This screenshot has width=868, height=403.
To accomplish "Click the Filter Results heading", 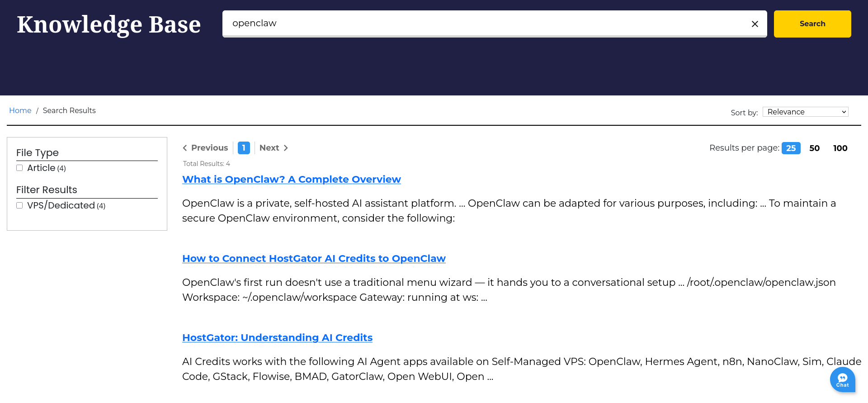I will (x=47, y=190).
